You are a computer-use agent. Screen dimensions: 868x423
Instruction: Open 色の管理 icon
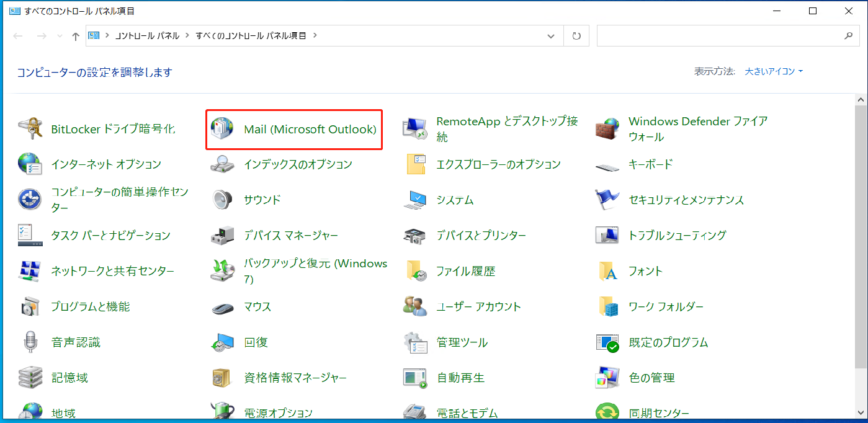[x=607, y=377]
